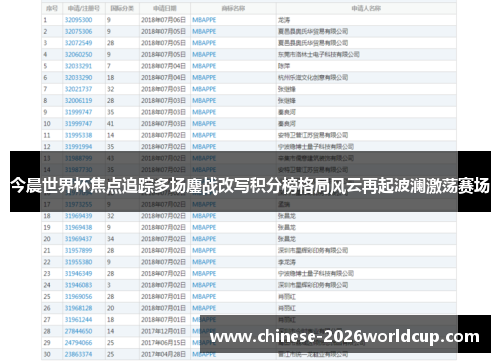Open registration number 31946349 link

pyautogui.click(x=78, y=274)
